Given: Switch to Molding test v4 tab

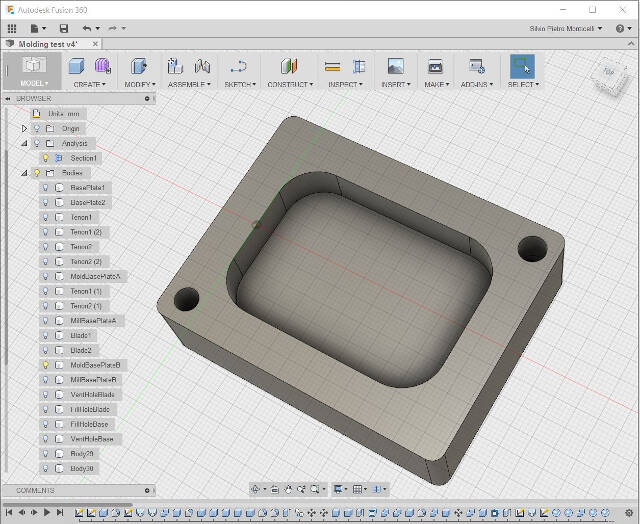Looking at the screenshot, I should tap(48, 44).
